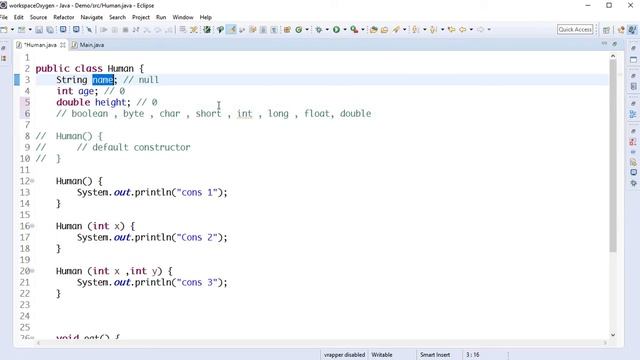
Task: Switch to the Java EE perspective icon
Action: coord(621,30)
